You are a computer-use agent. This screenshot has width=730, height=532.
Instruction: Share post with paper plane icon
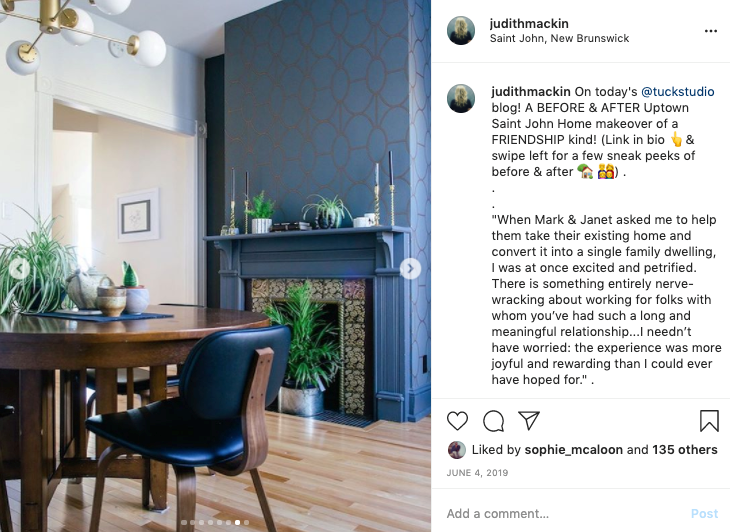[x=529, y=420]
